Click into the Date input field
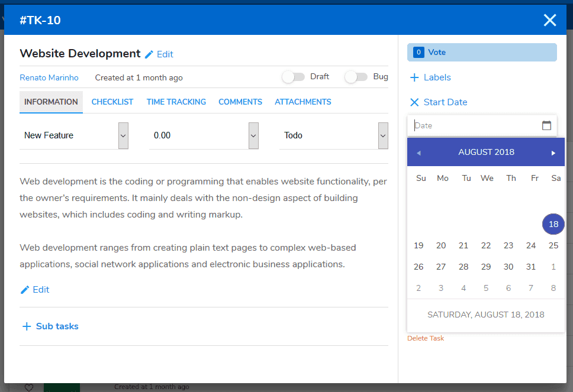The image size is (573, 392). tap(474, 125)
